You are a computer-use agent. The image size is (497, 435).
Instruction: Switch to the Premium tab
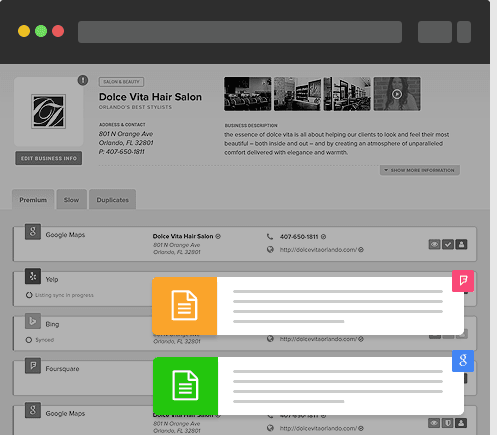[33, 200]
